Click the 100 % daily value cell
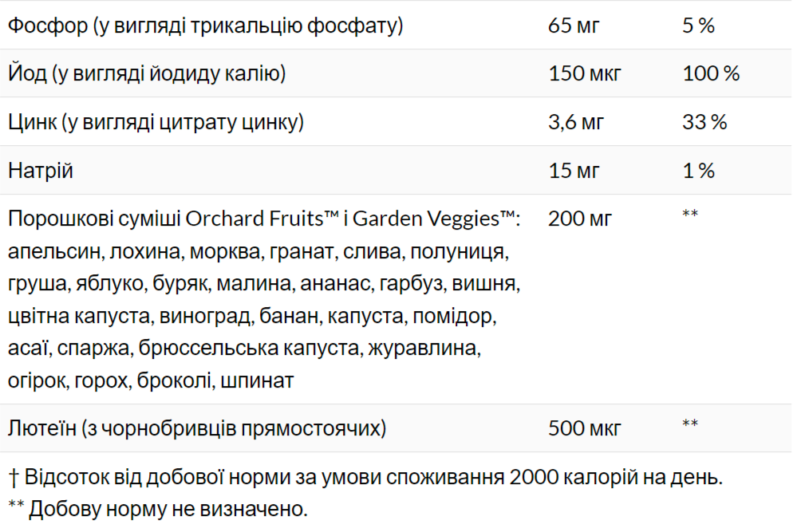The width and height of the screenshot is (793, 532). point(711,74)
